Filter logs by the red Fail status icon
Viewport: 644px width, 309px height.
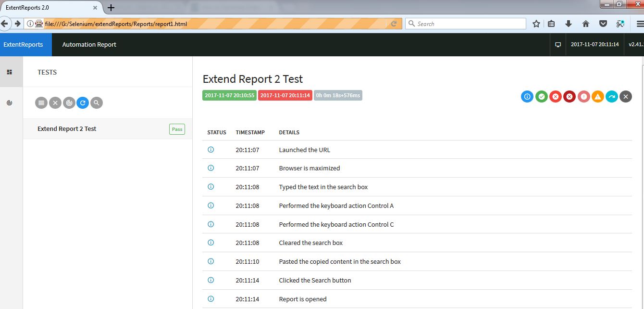(x=556, y=96)
